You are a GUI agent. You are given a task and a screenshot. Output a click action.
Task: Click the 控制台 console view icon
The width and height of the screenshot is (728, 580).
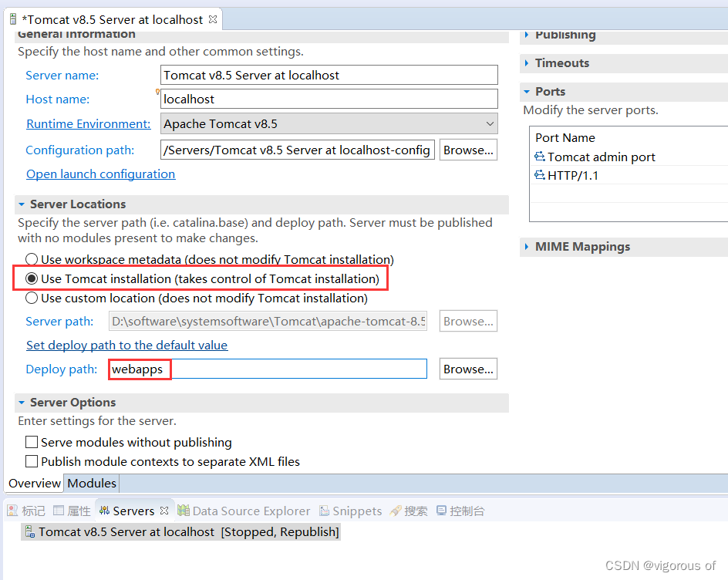click(x=442, y=511)
